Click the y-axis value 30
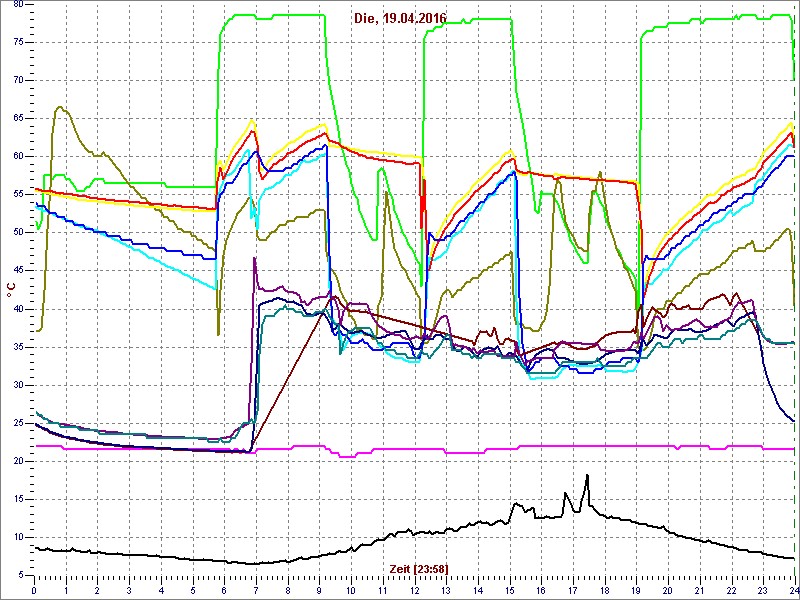800x600 pixels. click(x=18, y=385)
